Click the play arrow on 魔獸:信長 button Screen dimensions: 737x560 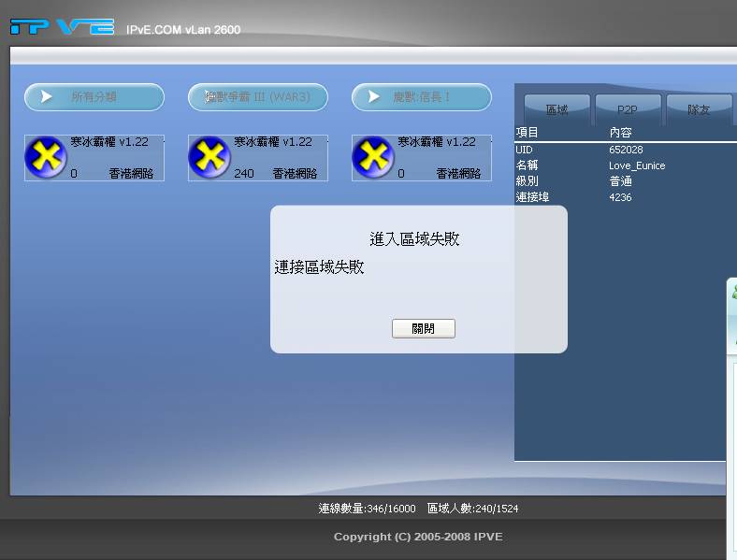(x=374, y=97)
